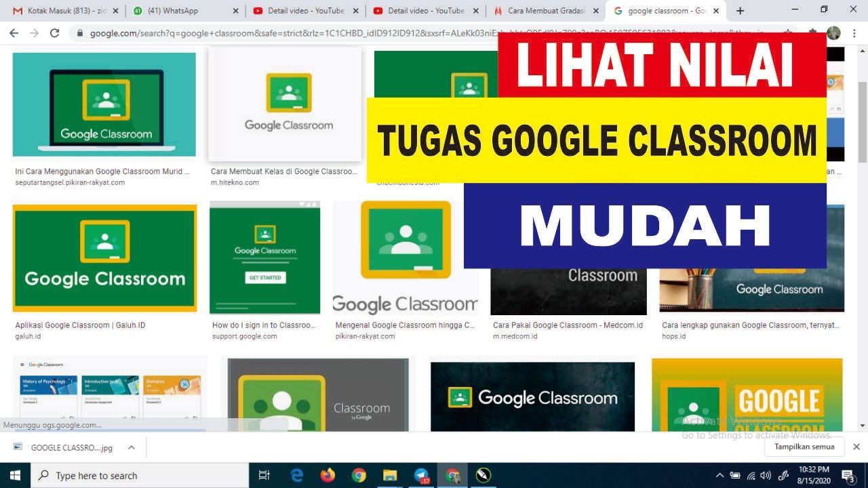The height and width of the screenshot is (488, 868).
Task: Open Telegram from the taskbar
Action: point(421,475)
